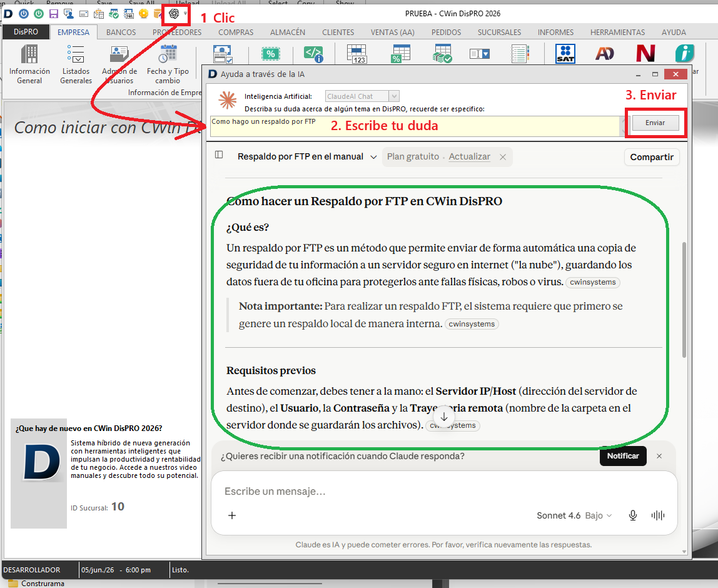Click the DisPRO D logo thumbnail in news panel
This screenshot has height=588, width=718.
pos(42,462)
